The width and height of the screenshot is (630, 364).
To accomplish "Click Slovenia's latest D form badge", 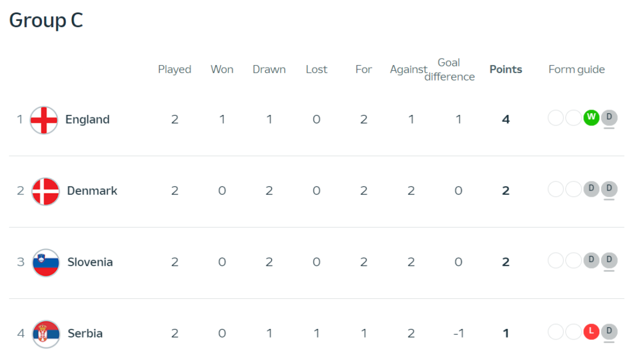I will pos(609,260).
